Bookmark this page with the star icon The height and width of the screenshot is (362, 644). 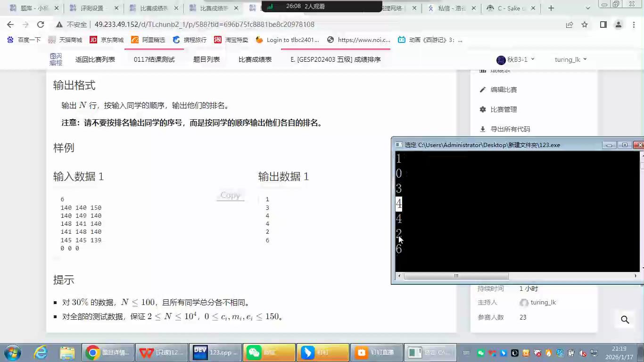click(585, 25)
